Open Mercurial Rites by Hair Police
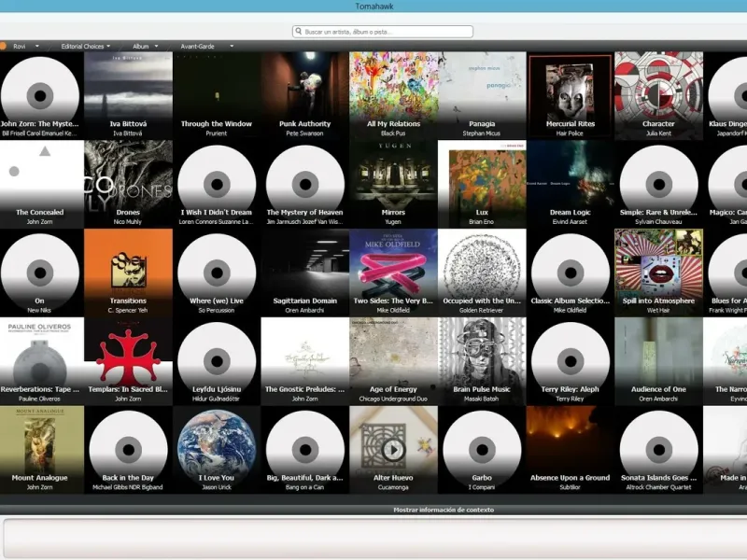 click(x=571, y=95)
